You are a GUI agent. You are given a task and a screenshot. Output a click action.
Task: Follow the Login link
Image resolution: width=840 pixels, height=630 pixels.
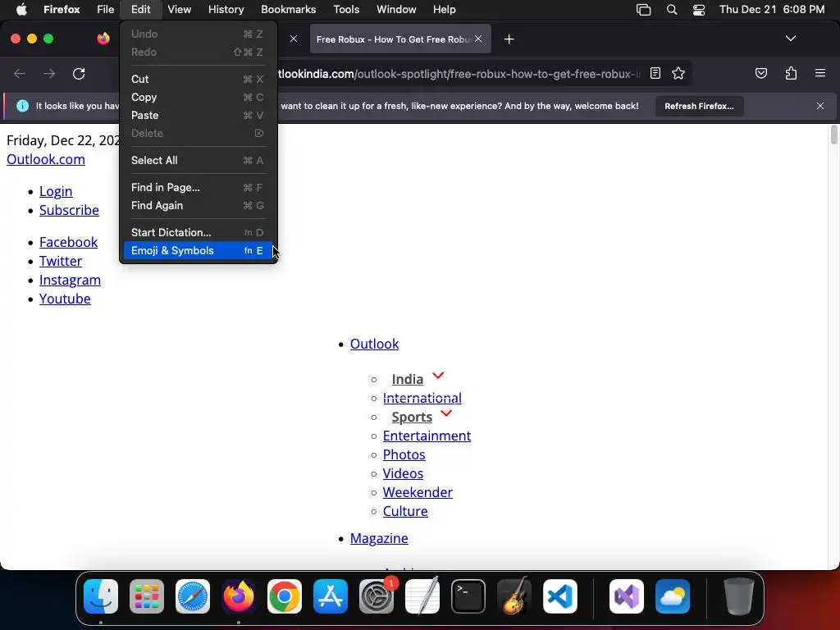56,191
